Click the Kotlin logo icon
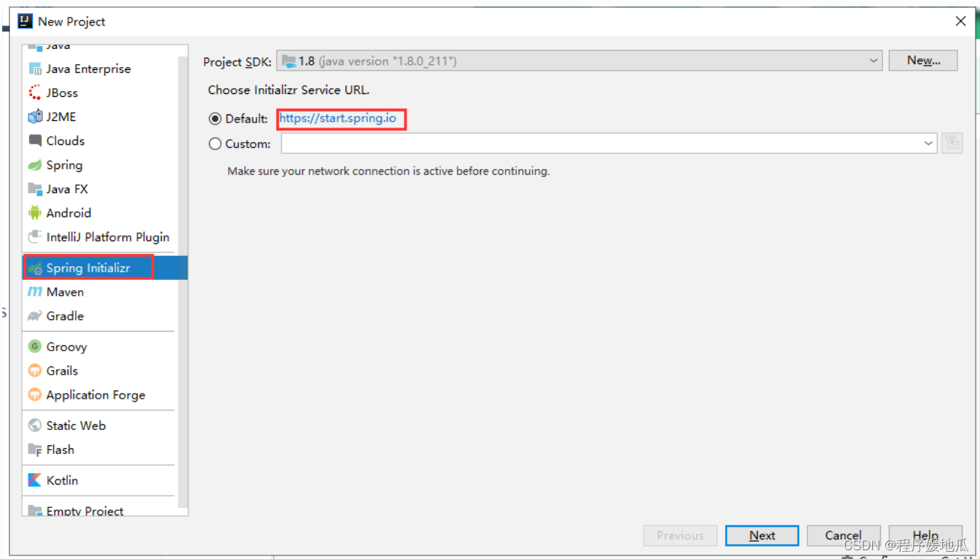 (x=34, y=480)
